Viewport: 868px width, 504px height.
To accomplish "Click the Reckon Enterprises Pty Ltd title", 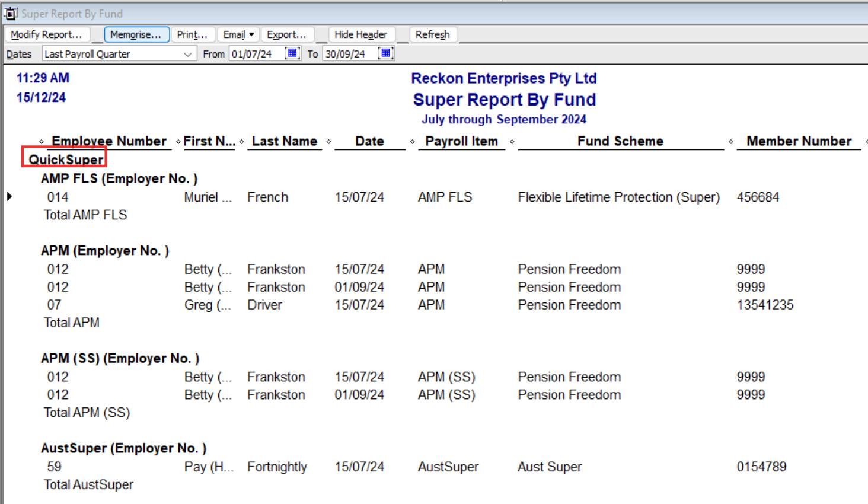I will [504, 78].
